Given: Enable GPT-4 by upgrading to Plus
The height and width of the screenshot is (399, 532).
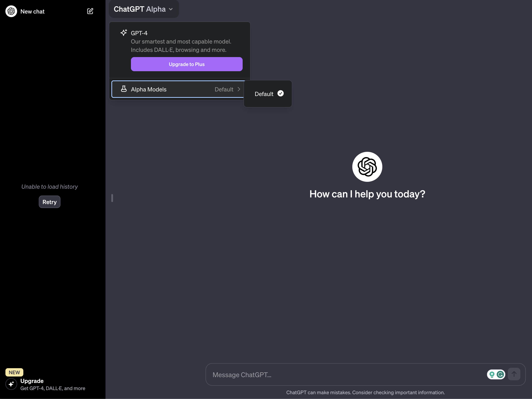Looking at the screenshot, I should [x=186, y=64].
